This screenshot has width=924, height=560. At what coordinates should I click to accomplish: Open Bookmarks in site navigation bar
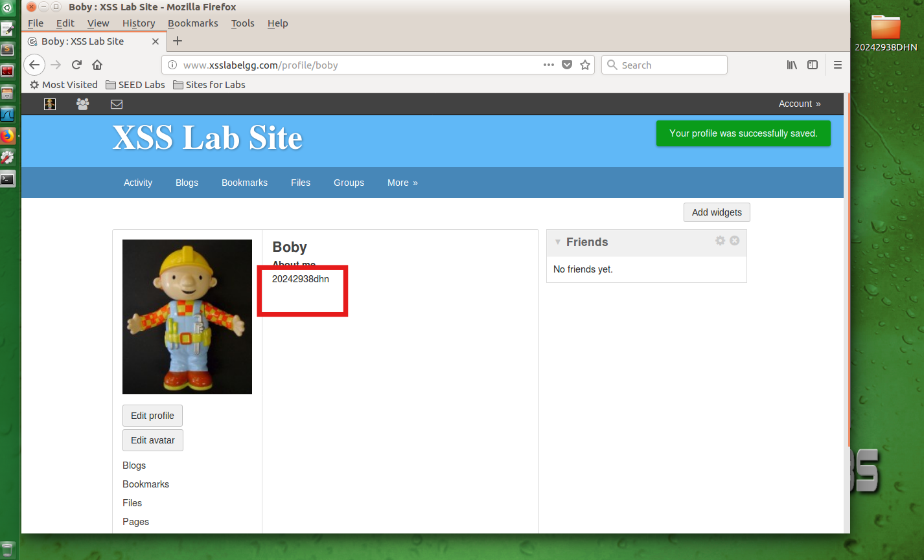click(x=244, y=183)
